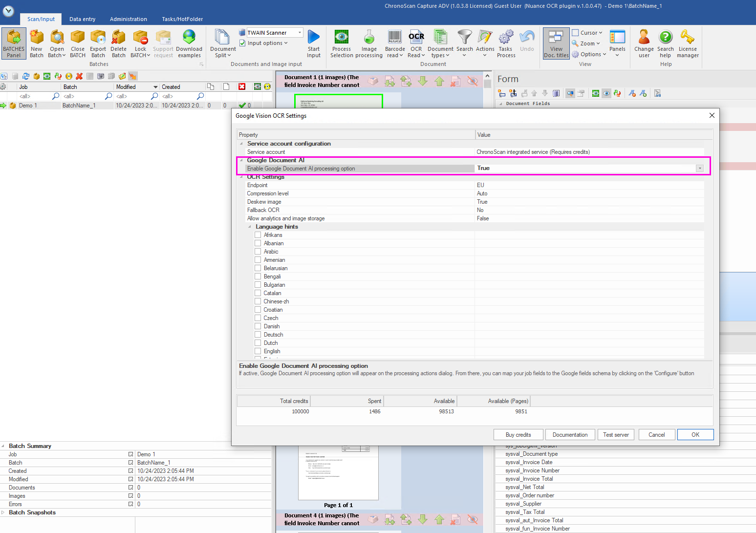Screen dimensions: 756x533
Task: Switch to the Data entry tab
Action: click(x=82, y=19)
